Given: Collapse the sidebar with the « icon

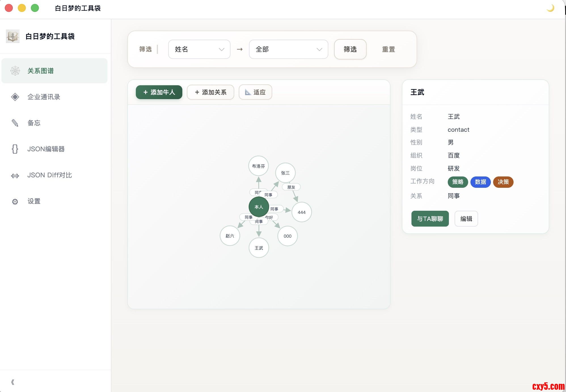Looking at the screenshot, I should pos(12,382).
